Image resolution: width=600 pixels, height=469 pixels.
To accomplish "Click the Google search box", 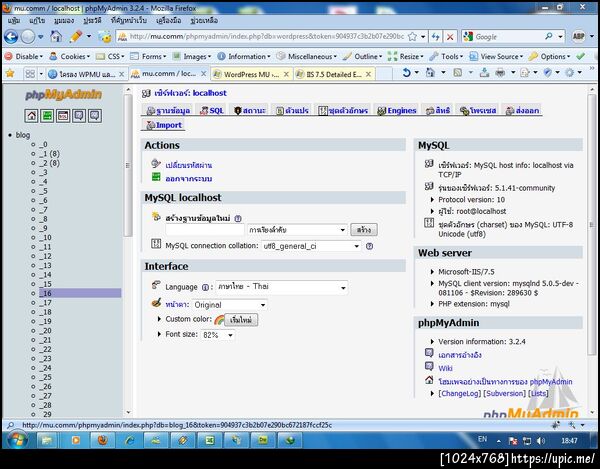I will (509, 37).
